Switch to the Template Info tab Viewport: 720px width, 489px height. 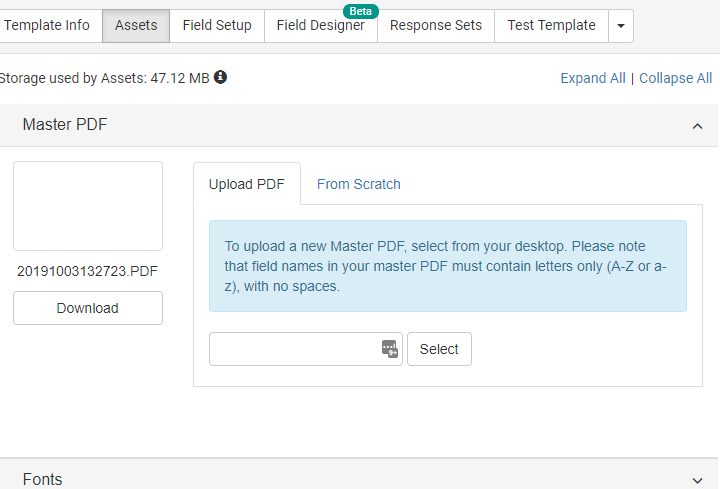coord(47,26)
